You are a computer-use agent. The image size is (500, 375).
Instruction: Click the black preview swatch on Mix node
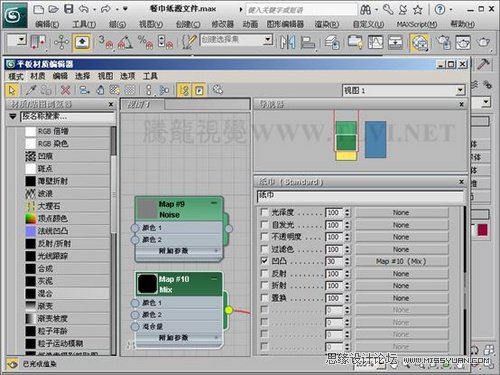[x=147, y=284]
